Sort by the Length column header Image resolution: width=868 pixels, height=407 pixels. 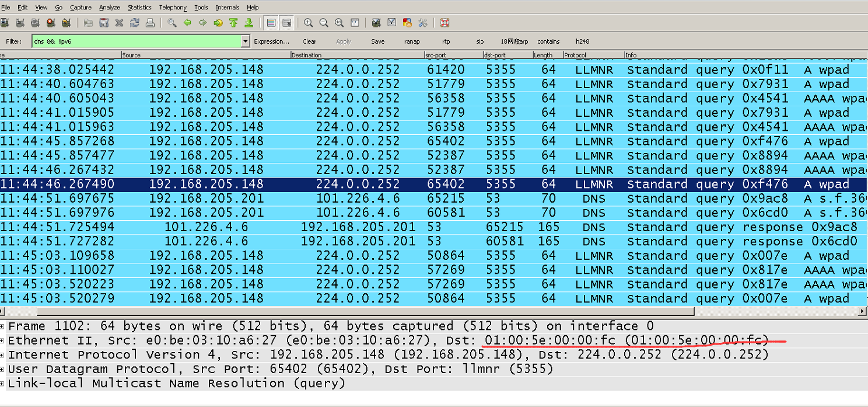pos(547,55)
